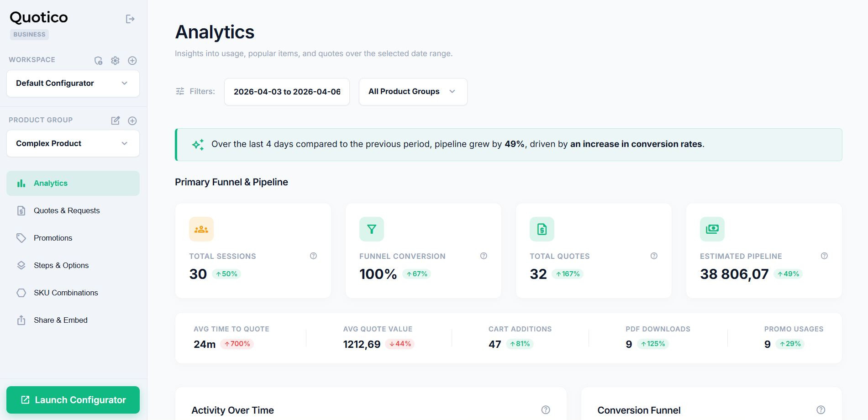Edit the product group using the pencil icon

tap(116, 121)
